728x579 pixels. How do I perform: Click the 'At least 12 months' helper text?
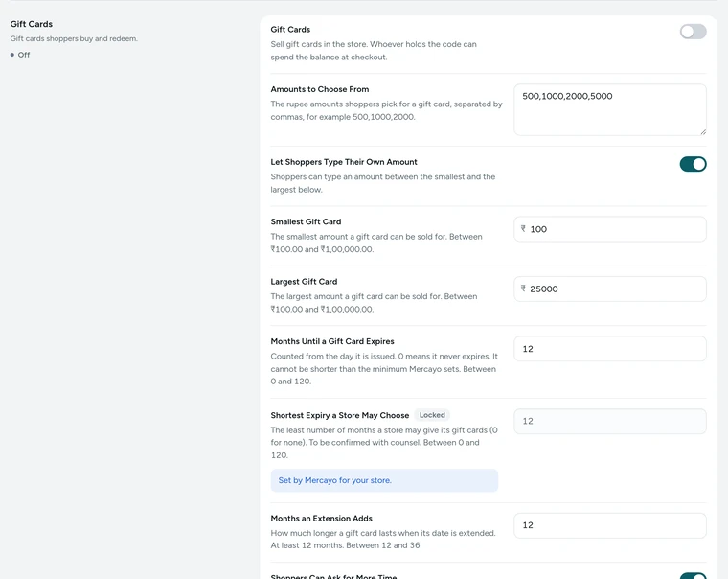pos(307,545)
